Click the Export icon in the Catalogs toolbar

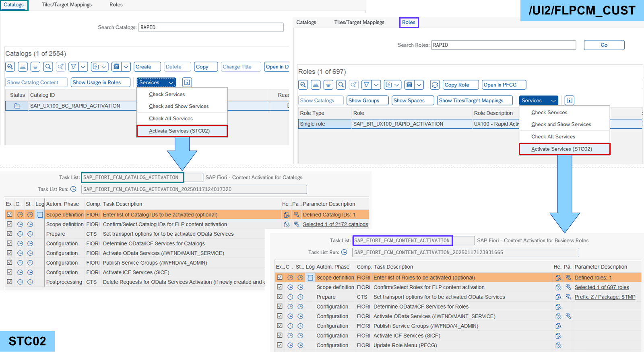[95, 67]
